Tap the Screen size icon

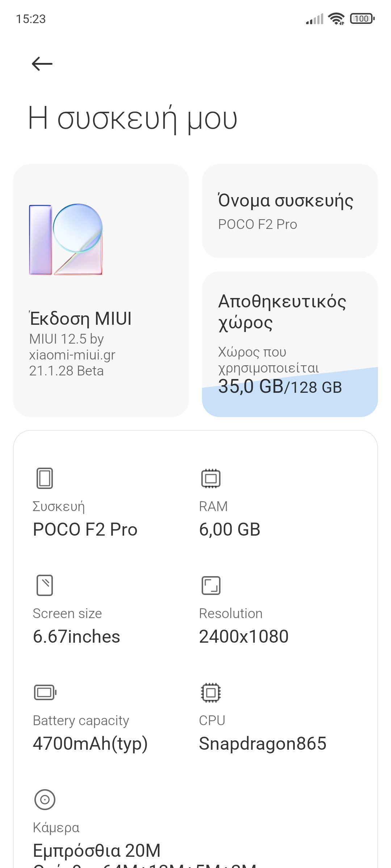[45, 585]
